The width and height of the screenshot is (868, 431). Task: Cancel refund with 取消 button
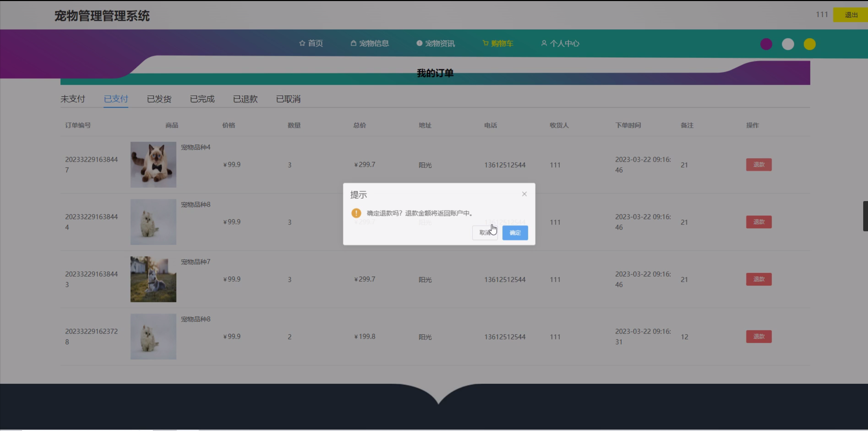[484, 233]
